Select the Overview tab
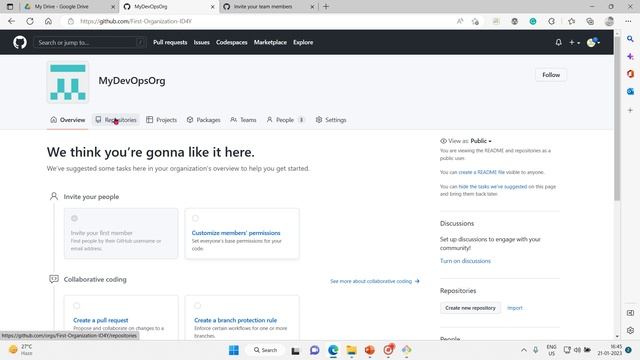Image resolution: width=640 pixels, height=360 pixels. (x=68, y=120)
